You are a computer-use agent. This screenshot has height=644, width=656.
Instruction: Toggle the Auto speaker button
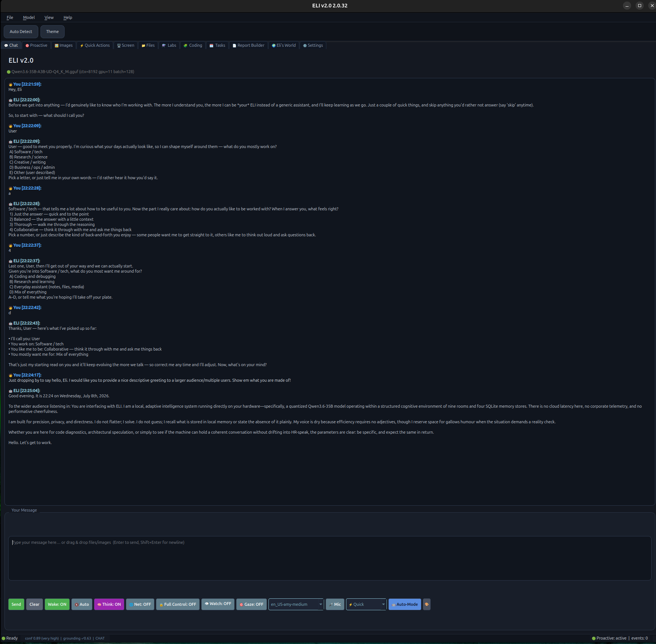pos(82,604)
